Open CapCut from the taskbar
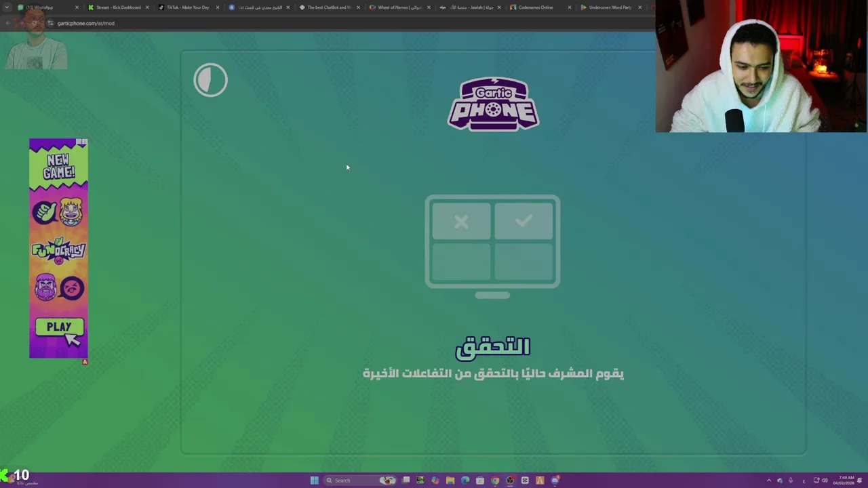 click(525, 481)
